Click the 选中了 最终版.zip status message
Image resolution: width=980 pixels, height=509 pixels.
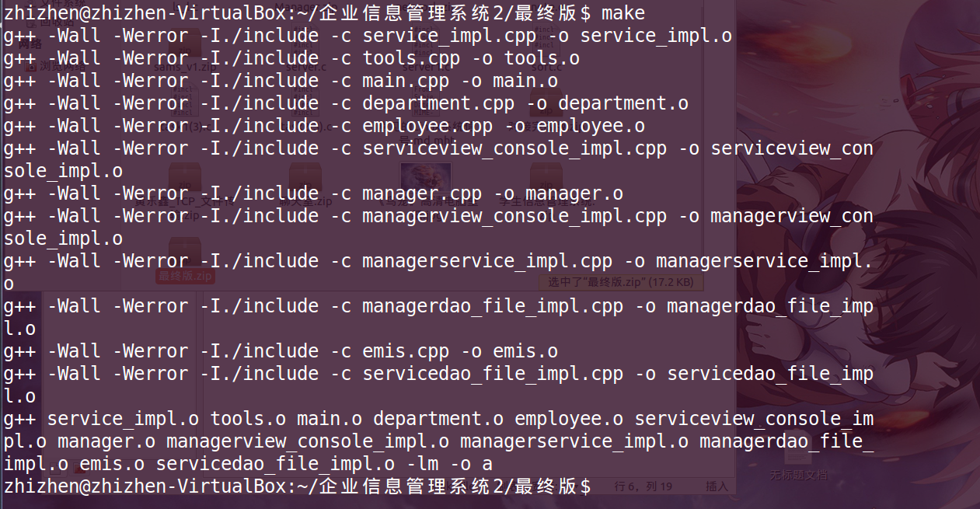621,281
